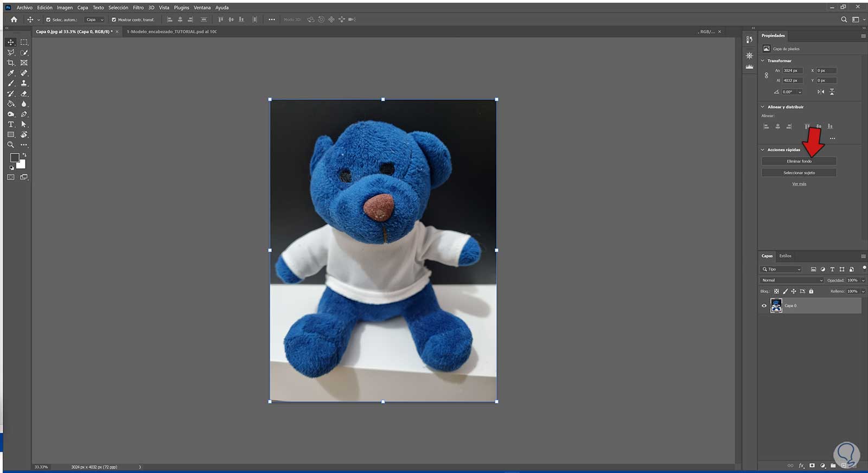Select the Crop tool
The height and width of the screenshot is (473, 868).
point(10,63)
